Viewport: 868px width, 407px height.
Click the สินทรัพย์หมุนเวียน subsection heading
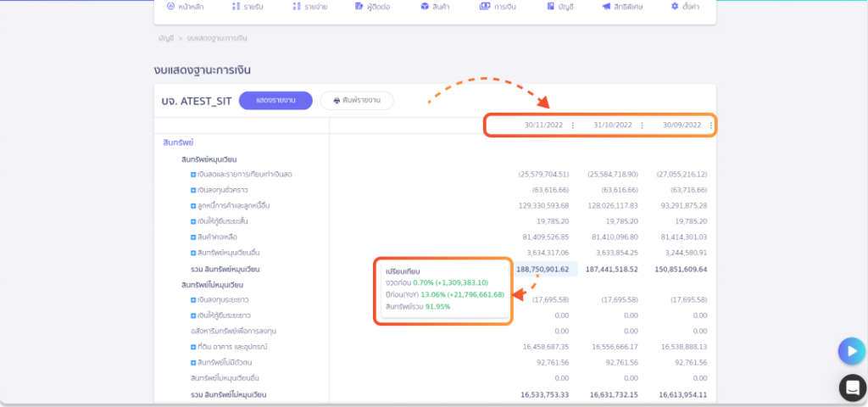click(x=209, y=159)
